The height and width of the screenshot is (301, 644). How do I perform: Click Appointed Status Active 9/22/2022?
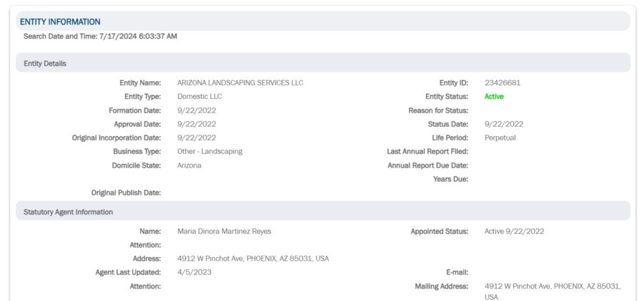coord(514,231)
